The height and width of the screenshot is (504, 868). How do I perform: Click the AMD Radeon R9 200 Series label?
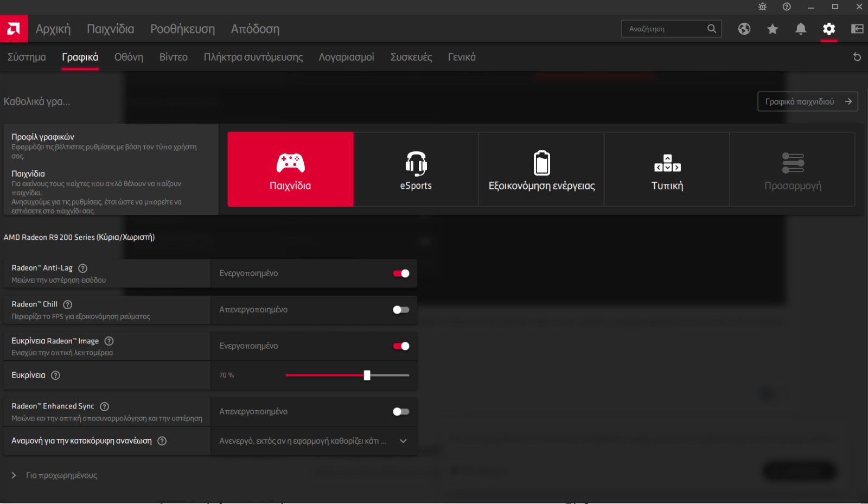point(79,237)
